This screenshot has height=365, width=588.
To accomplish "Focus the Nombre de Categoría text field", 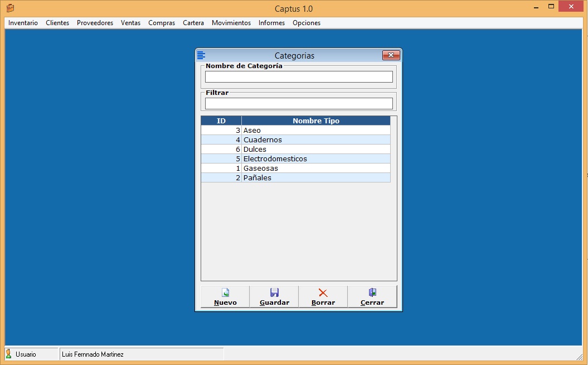I will tap(299, 77).
